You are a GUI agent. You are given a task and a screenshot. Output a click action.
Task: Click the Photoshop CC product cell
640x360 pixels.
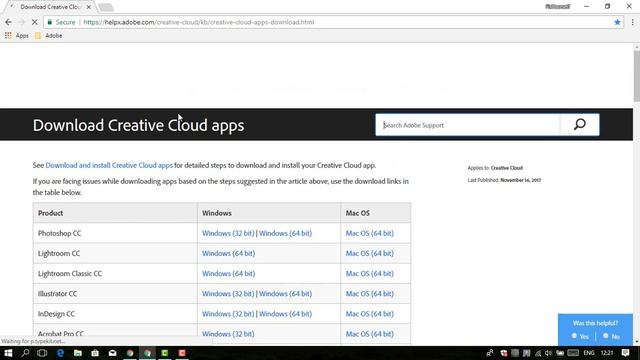(115, 233)
